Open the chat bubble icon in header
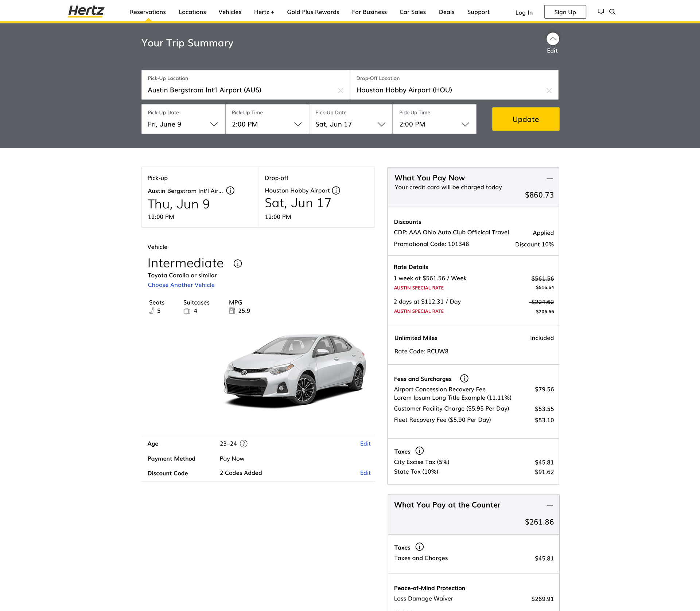 point(601,12)
